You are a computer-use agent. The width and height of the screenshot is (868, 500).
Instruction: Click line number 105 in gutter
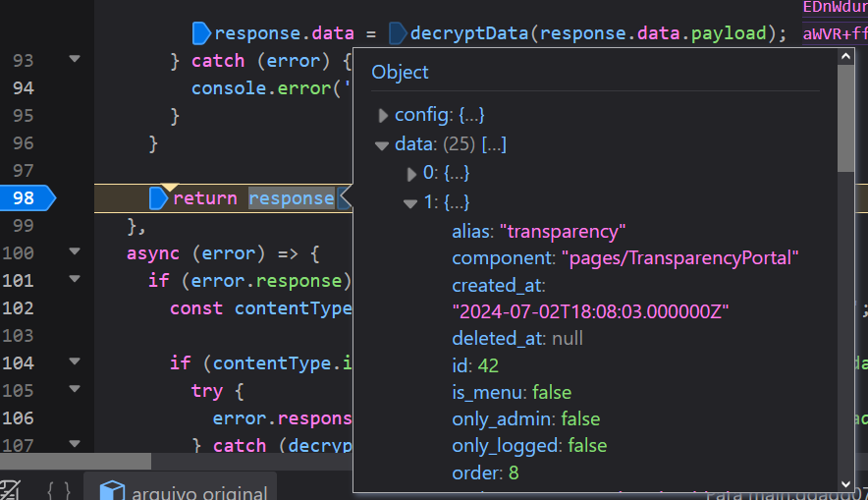(x=18, y=391)
